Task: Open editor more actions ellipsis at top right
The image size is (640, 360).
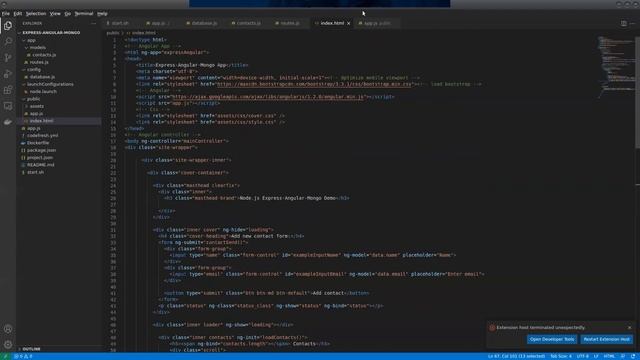Action: (x=632, y=23)
